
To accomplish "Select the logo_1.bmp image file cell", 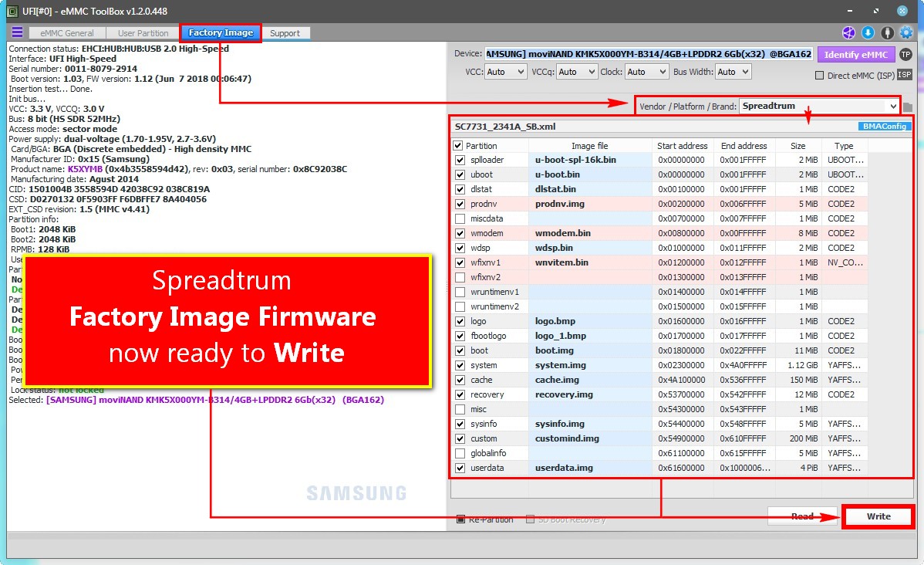I will point(590,336).
